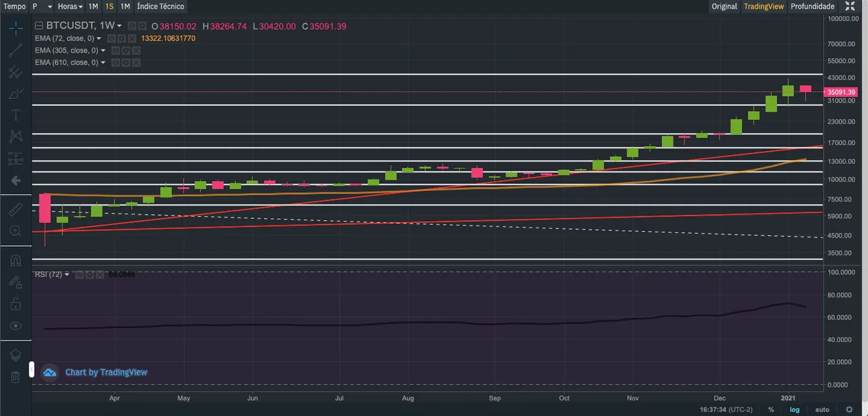The height and width of the screenshot is (416, 868).
Task: Switch to the Original chart tab
Action: 724,6
